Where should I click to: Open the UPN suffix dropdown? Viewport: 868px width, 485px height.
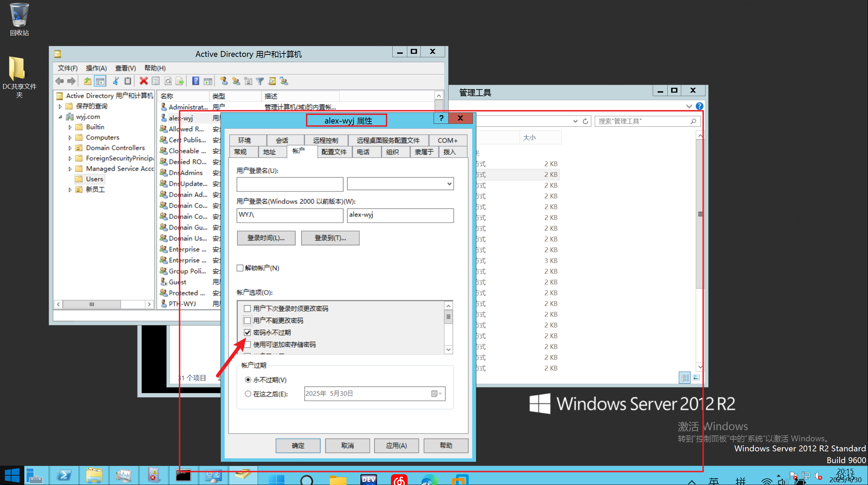pos(449,184)
